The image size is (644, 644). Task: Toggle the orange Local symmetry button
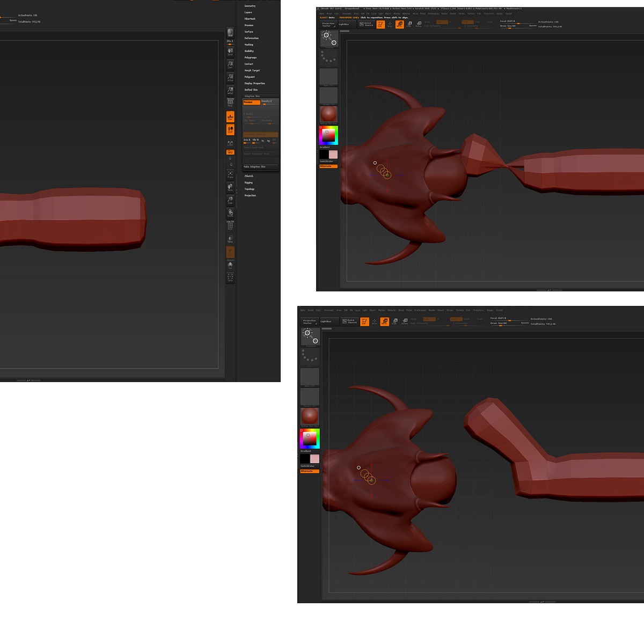click(x=230, y=129)
